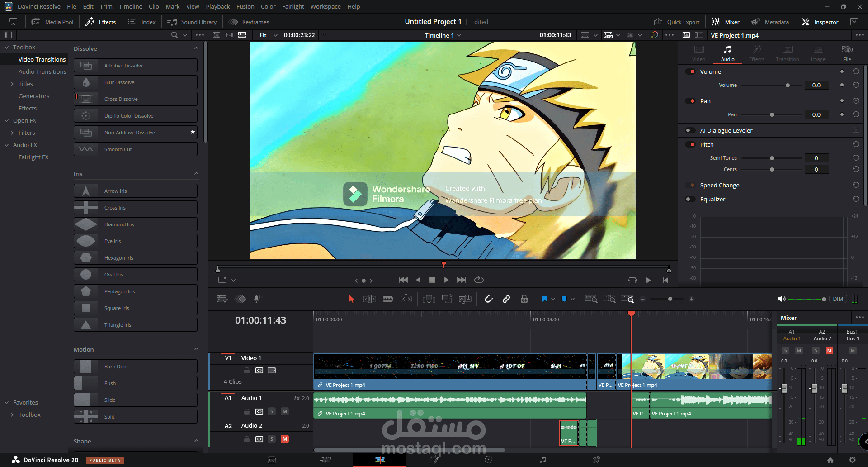Enable the AI Dialogue Leveler switch
868x467 pixels.
point(690,130)
